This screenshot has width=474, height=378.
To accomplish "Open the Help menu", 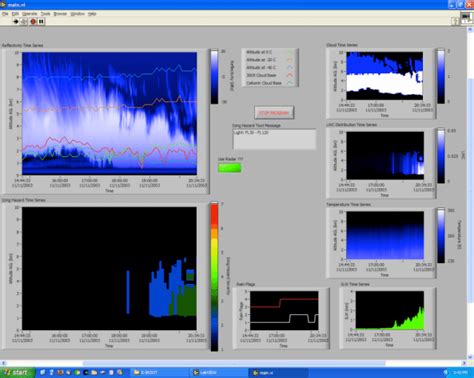I will click(x=92, y=14).
